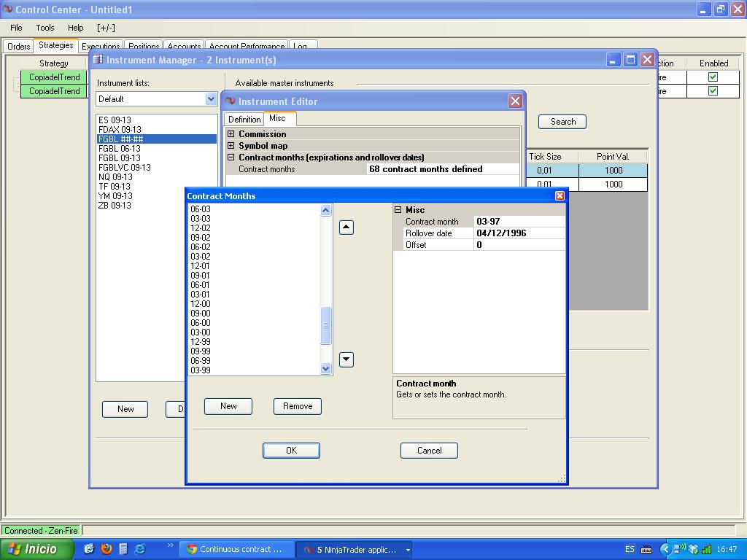747x560 pixels.
Task: Switch to the Chrome Continuous contract window
Action: 237,550
